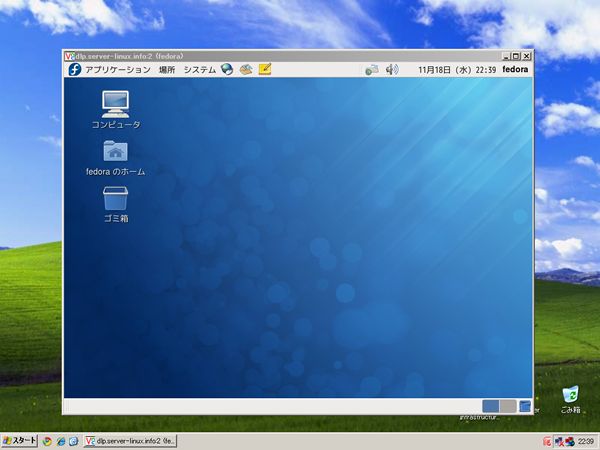Viewport: 600px width, 450px height.
Task: Click the Fedora logo icon in panel
Action: [75, 70]
